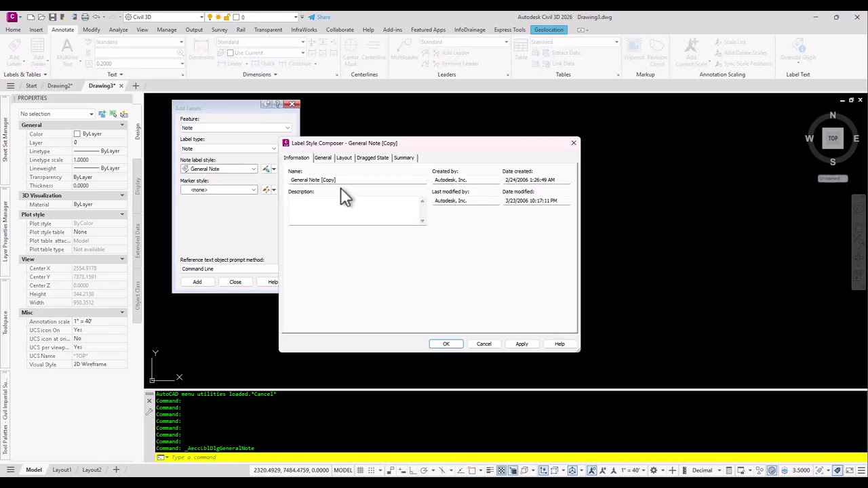Click the TOP face of the ViewCube
868x488 pixels.
point(832,138)
